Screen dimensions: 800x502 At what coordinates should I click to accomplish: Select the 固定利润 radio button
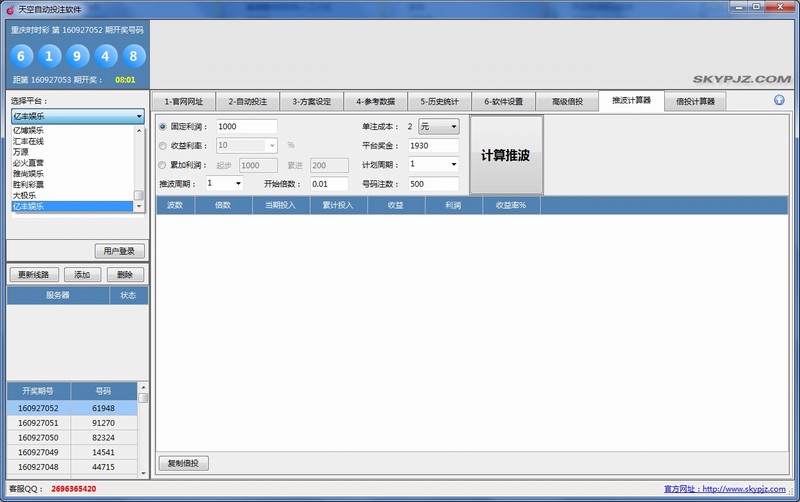click(163, 127)
